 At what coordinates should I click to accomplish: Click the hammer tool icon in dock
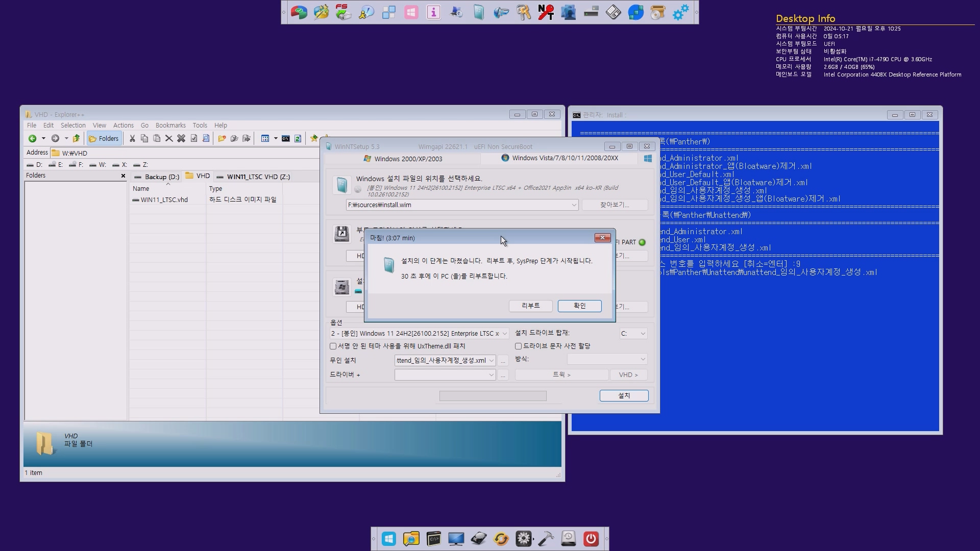(x=546, y=539)
